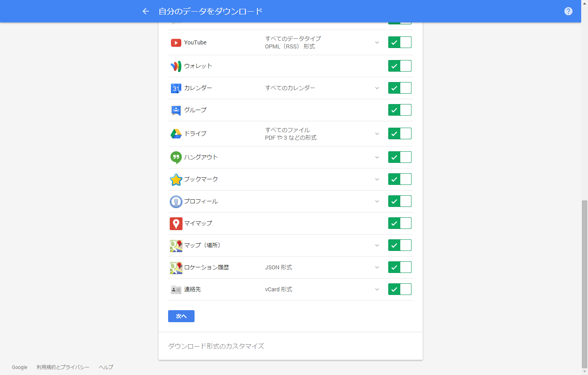The height and width of the screenshot is (375, 588).
Task: Click the OPML（RSS）形式 text
Action: point(290,46)
